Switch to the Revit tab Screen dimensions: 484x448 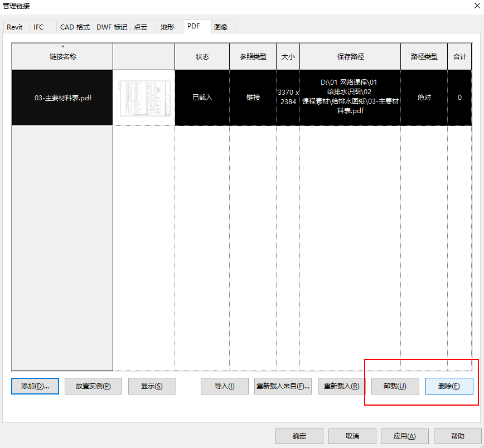(x=16, y=27)
